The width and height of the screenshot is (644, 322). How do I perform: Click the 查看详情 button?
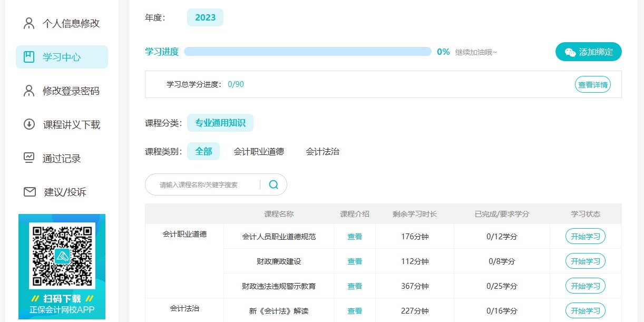point(592,84)
